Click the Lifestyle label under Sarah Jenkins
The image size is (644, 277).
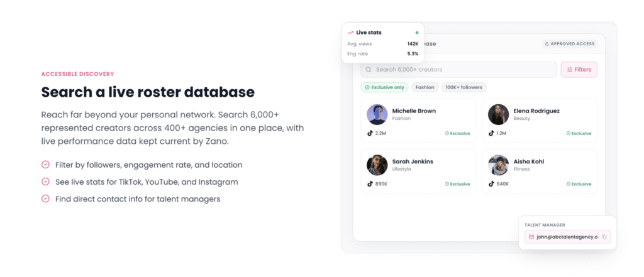[x=402, y=169]
